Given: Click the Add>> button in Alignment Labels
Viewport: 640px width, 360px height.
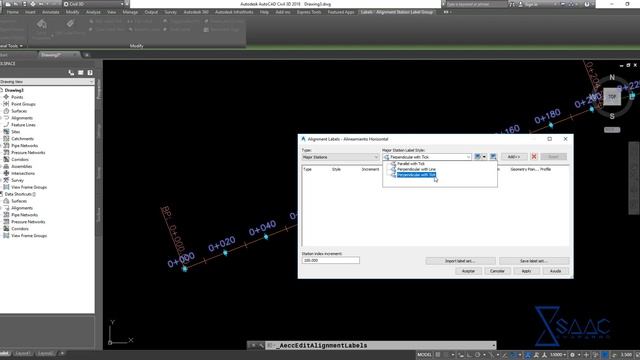Looking at the screenshot, I should [x=513, y=157].
